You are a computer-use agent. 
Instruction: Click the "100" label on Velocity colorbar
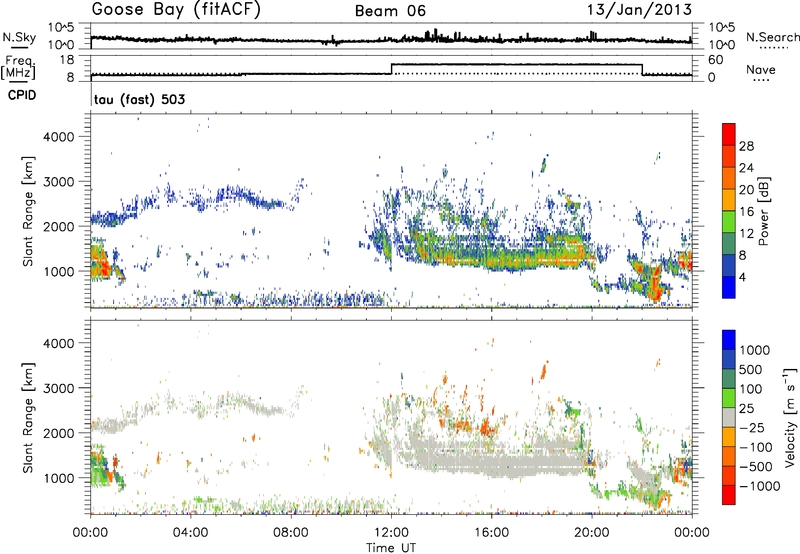coord(751,389)
